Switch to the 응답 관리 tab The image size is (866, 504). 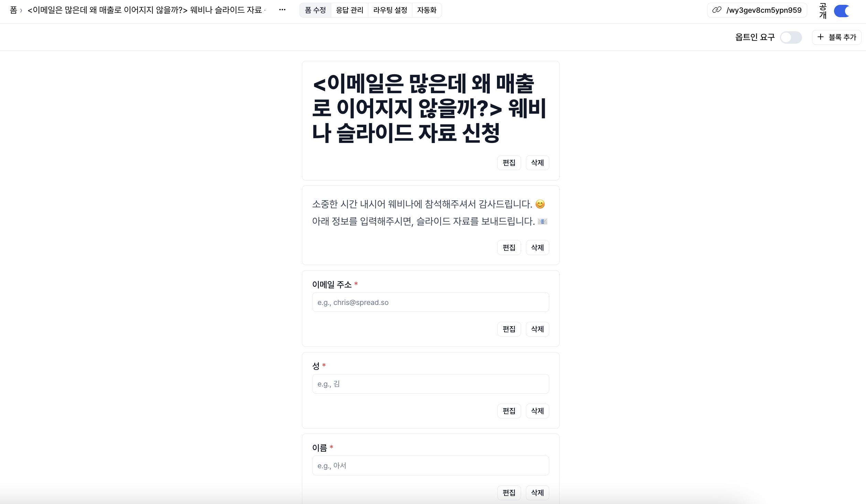click(349, 10)
